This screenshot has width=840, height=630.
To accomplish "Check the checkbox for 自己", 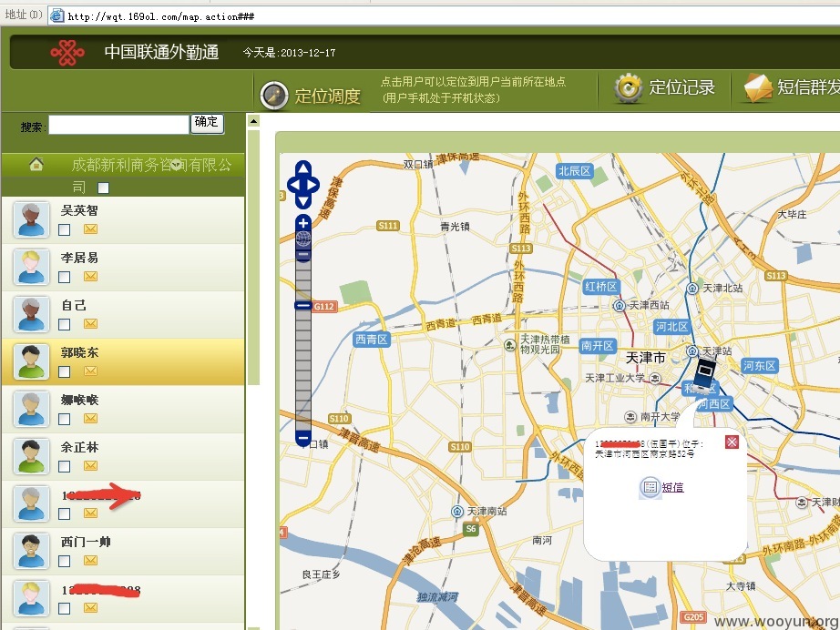I will coord(65,325).
